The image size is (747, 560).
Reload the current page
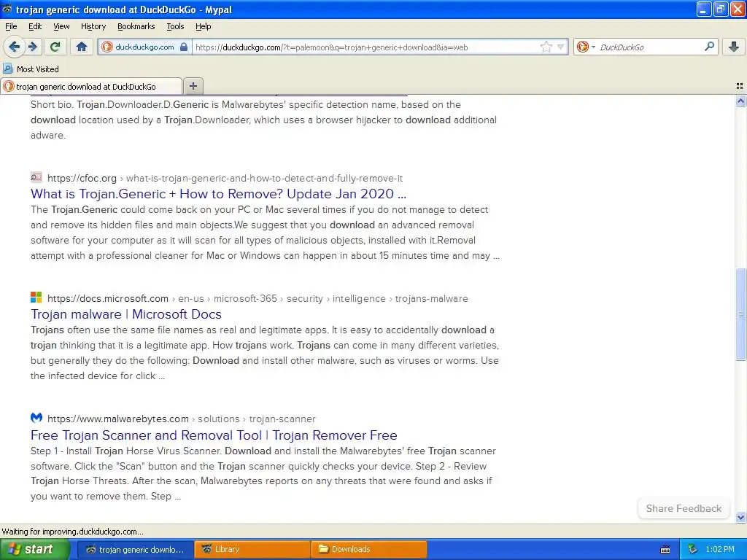click(55, 47)
